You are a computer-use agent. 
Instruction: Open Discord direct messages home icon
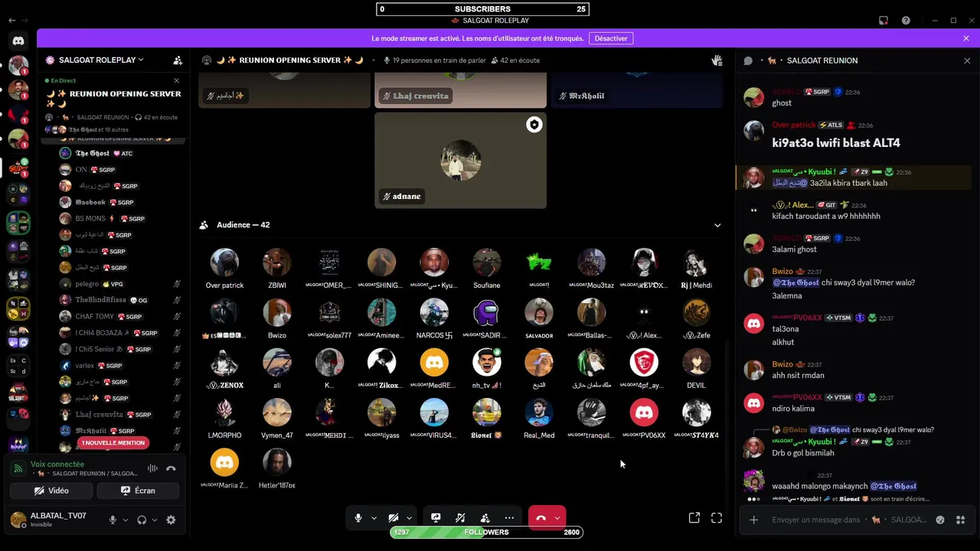18,41
